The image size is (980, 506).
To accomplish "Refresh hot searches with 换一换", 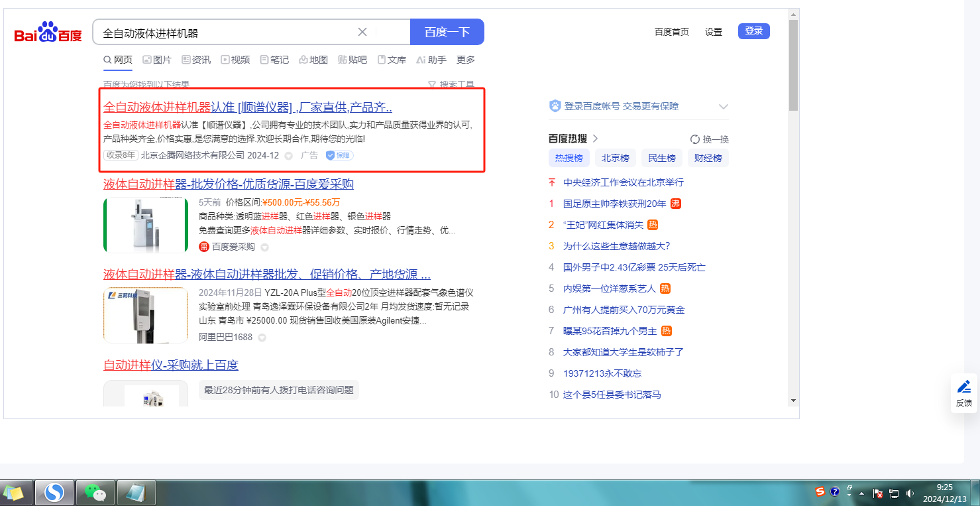I will point(710,139).
